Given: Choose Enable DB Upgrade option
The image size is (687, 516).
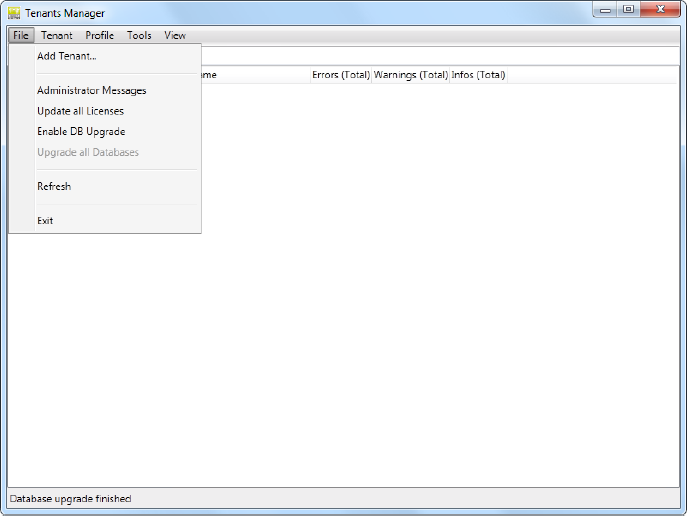Looking at the screenshot, I should 81,132.
